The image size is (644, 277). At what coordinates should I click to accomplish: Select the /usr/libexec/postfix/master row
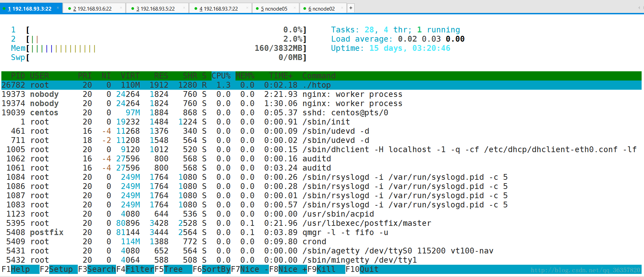[x=321, y=223]
